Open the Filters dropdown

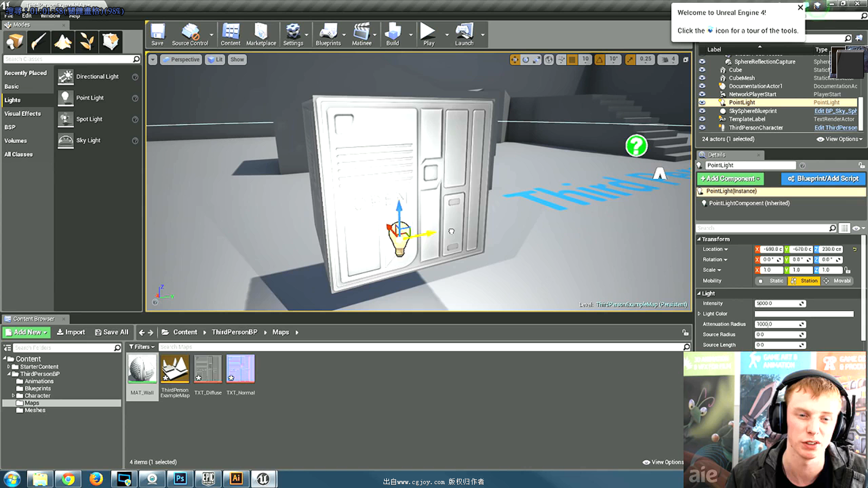[x=142, y=347]
